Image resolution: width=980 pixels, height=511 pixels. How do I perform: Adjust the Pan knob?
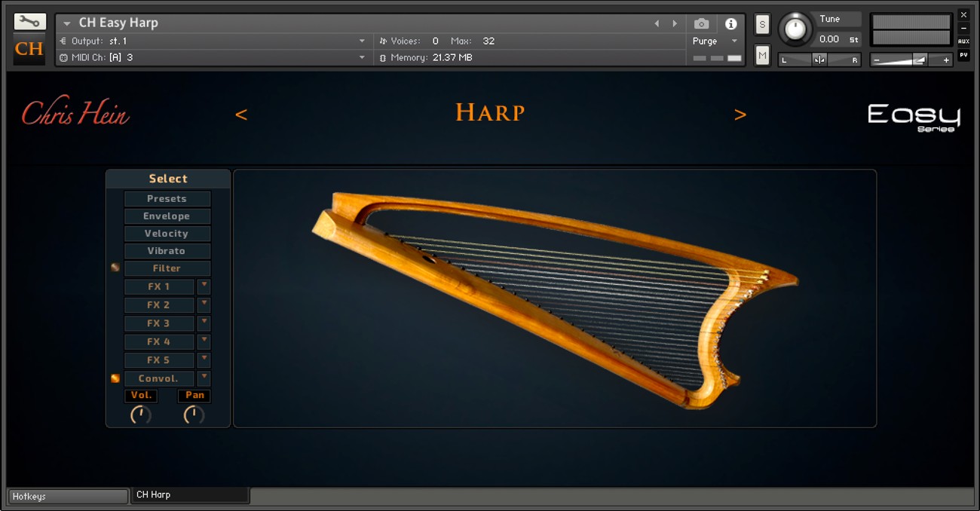194,415
